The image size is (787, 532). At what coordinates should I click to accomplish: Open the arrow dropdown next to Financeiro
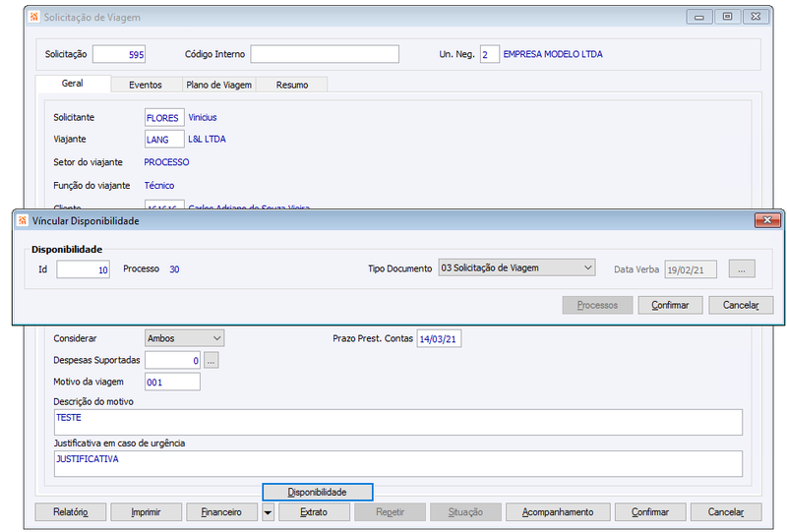268,512
